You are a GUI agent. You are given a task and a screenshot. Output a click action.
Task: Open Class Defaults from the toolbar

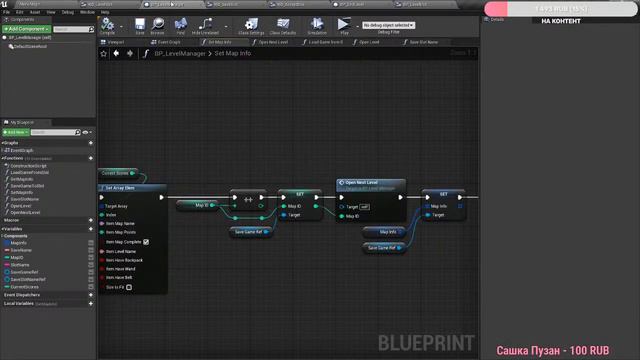283,25
